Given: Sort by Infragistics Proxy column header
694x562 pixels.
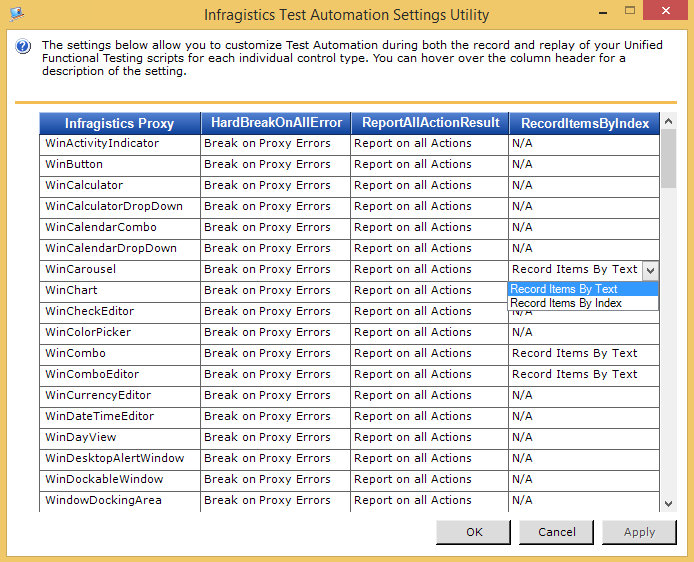Looking at the screenshot, I should [120, 123].
